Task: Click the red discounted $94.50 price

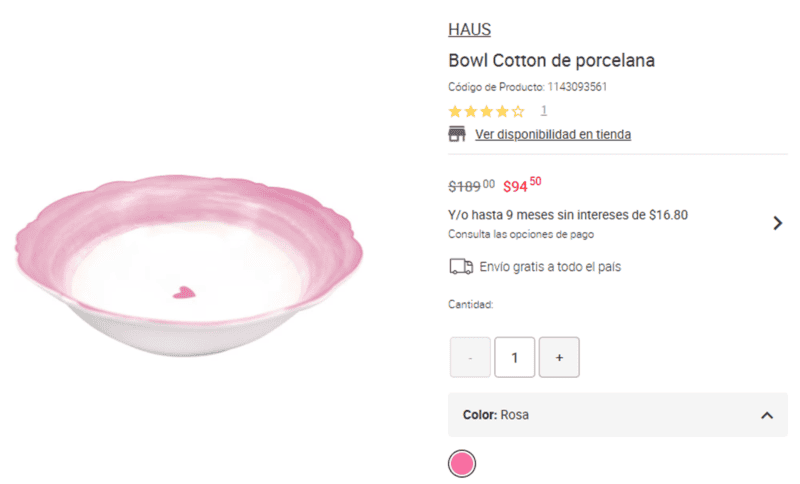Action: (x=521, y=185)
